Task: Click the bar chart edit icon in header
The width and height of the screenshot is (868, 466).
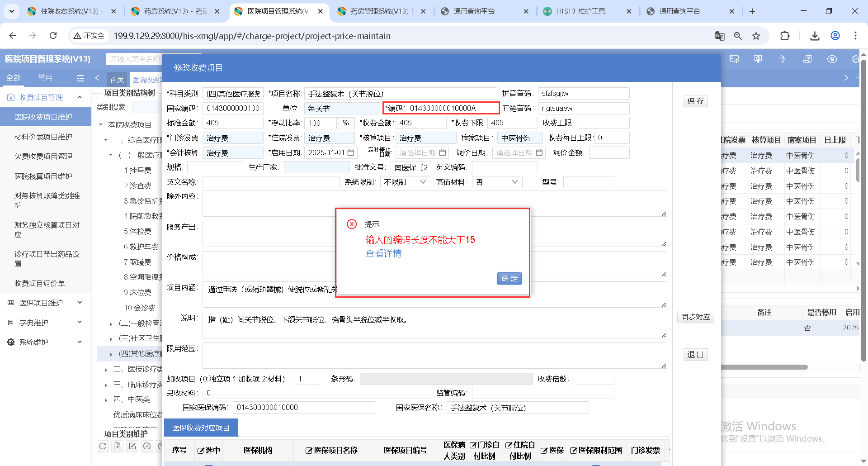Action: 783,59
